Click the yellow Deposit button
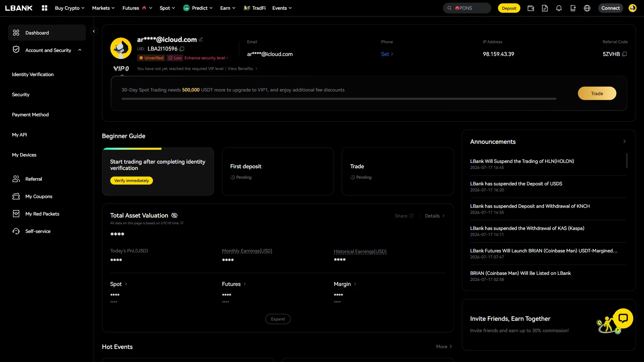Screen dimensions: 644x362 click(x=509, y=8)
